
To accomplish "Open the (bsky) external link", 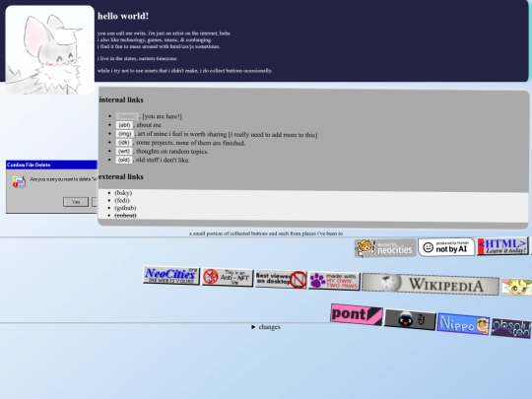I will tap(123, 193).
